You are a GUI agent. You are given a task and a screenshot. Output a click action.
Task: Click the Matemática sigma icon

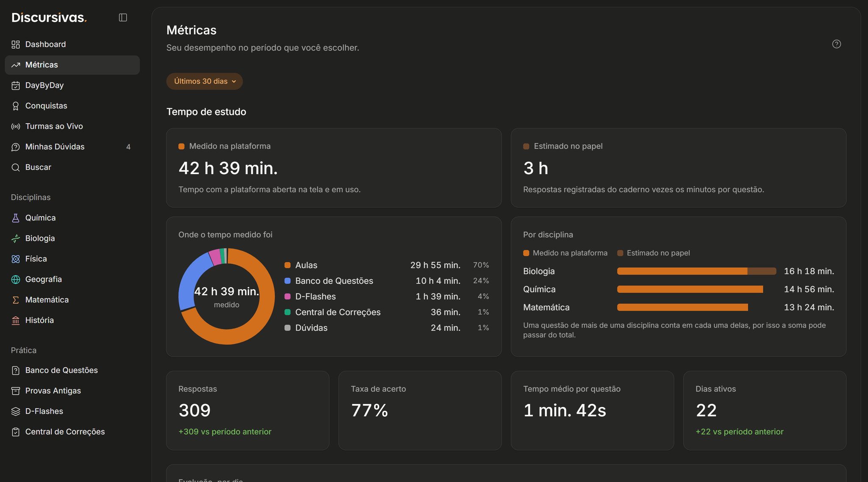coord(16,300)
